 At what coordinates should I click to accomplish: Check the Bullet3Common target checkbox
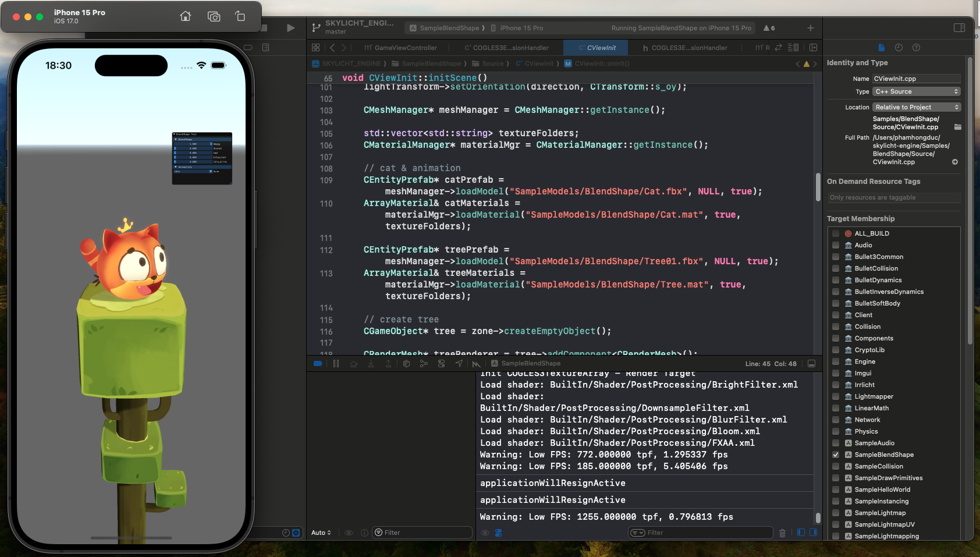click(836, 257)
